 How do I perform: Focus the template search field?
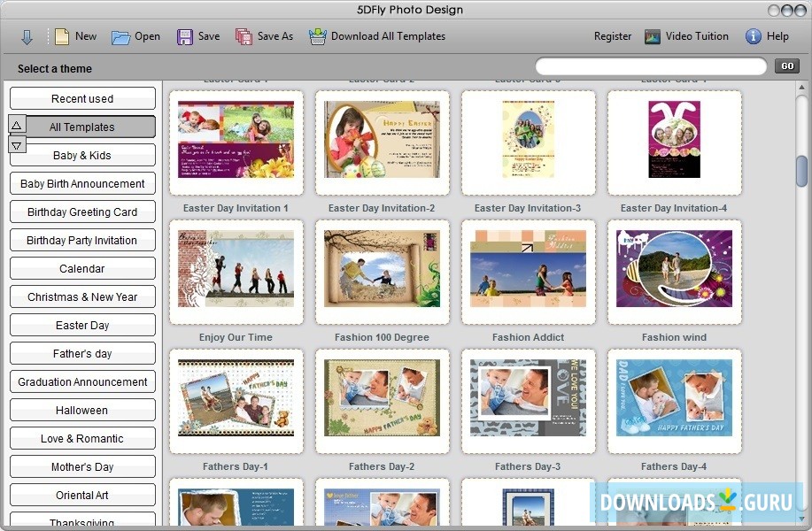pyautogui.click(x=651, y=66)
